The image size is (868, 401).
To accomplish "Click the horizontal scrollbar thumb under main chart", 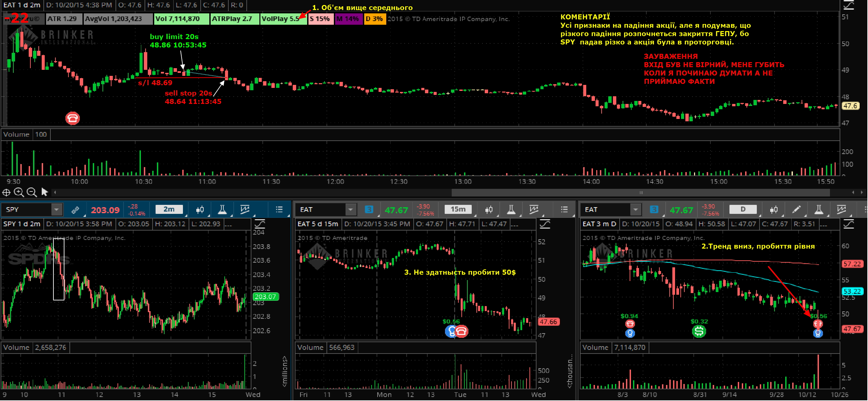I will click(x=641, y=193).
